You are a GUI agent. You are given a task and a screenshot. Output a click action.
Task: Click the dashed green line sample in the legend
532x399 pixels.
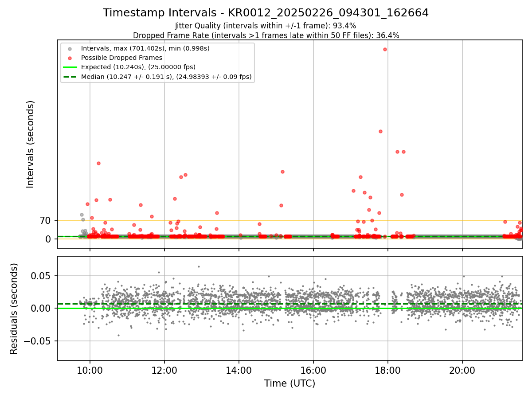point(70,77)
